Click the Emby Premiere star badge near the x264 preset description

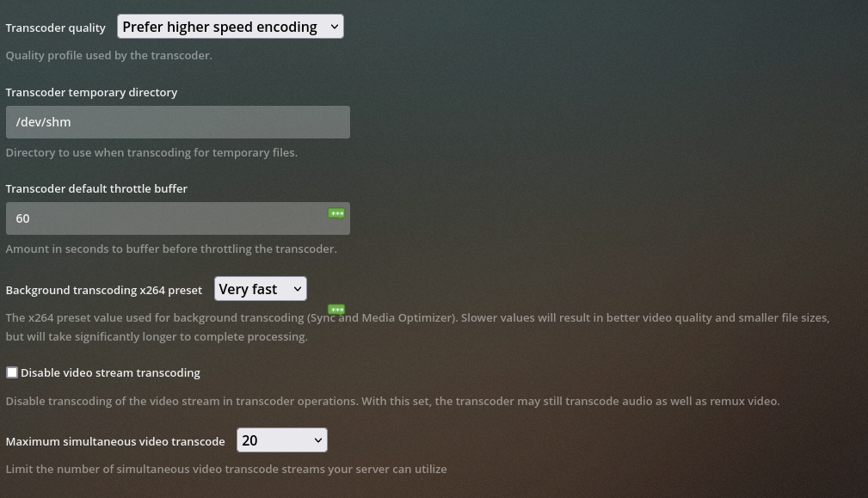(336, 309)
